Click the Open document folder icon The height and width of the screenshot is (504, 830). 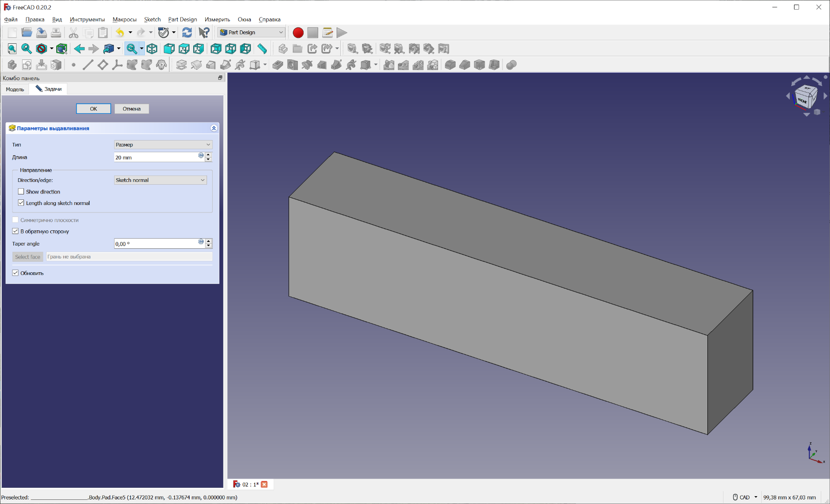tap(27, 33)
